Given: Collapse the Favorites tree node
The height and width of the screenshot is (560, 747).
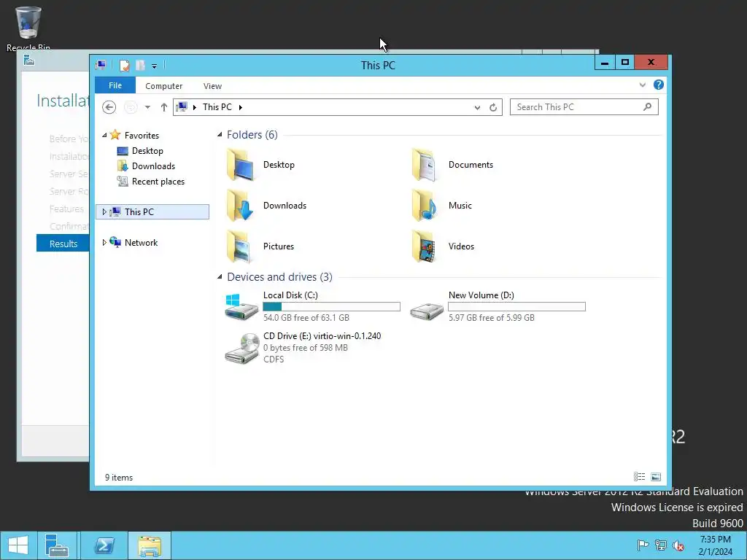Looking at the screenshot, I should pyautogui.click(x=104, y=135).
